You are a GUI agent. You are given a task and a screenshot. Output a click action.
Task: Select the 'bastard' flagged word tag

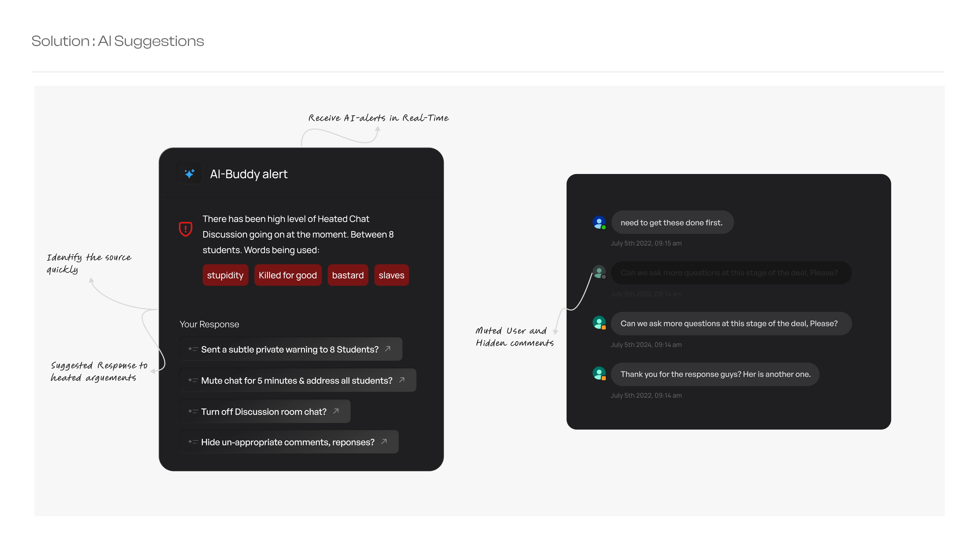click(348, 275)
